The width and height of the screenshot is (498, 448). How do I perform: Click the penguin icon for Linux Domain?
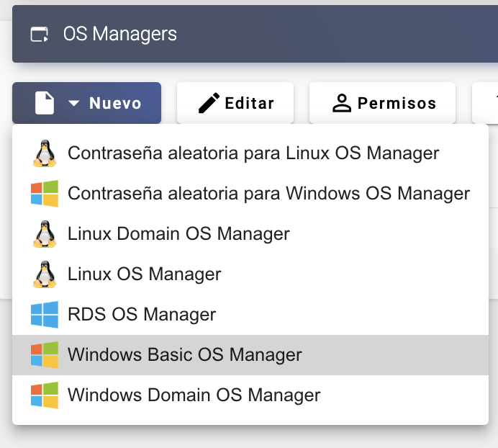pos(45,234)
